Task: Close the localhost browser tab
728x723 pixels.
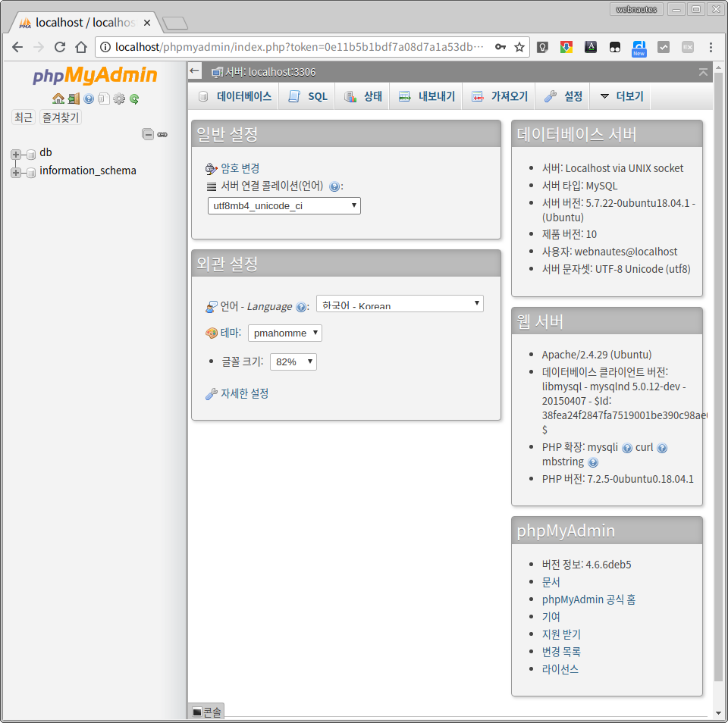Action: (147, 23)
